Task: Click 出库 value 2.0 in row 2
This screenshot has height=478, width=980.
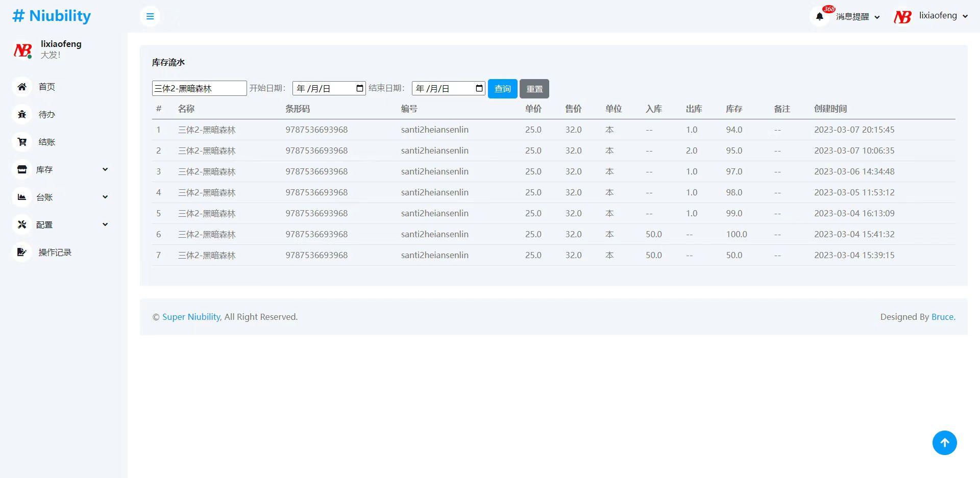Action: tap(692, 150)
